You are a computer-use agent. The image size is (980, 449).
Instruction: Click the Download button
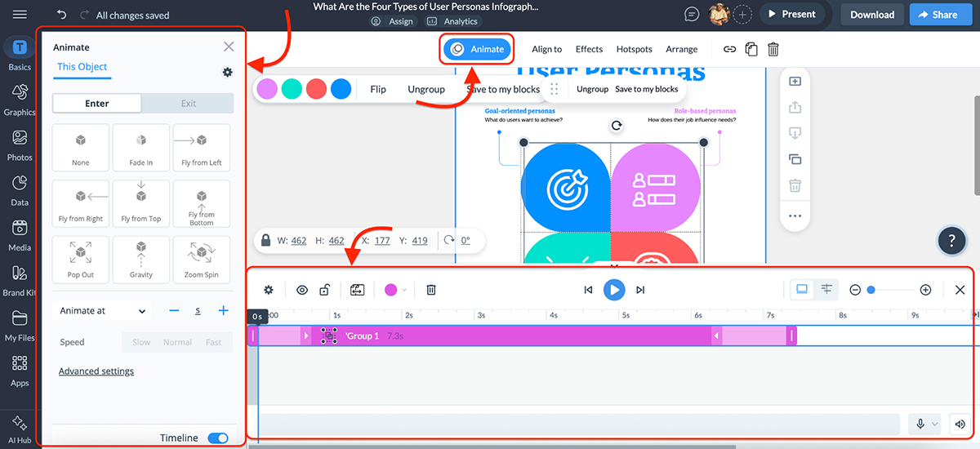click(872, 15)
